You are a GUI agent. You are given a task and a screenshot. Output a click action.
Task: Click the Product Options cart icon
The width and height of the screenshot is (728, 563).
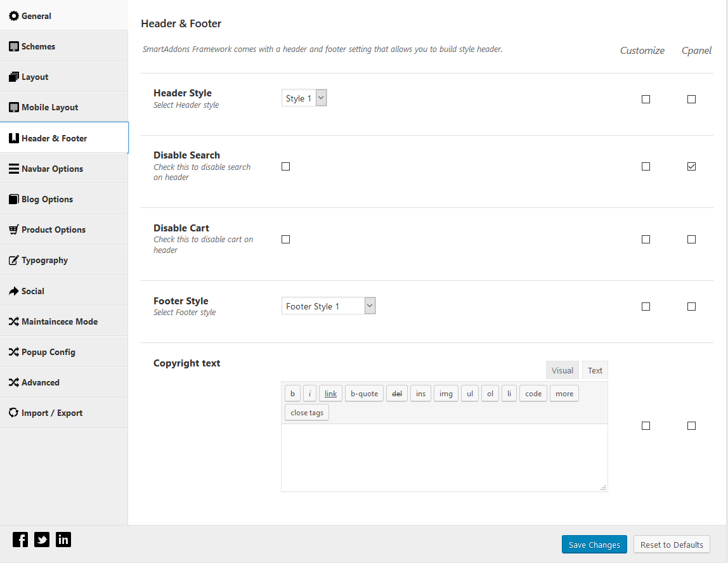pyautogui.click(x=14, y=230)
